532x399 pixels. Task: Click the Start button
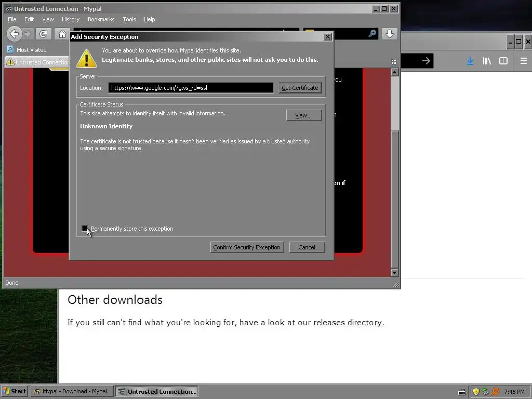15,391
